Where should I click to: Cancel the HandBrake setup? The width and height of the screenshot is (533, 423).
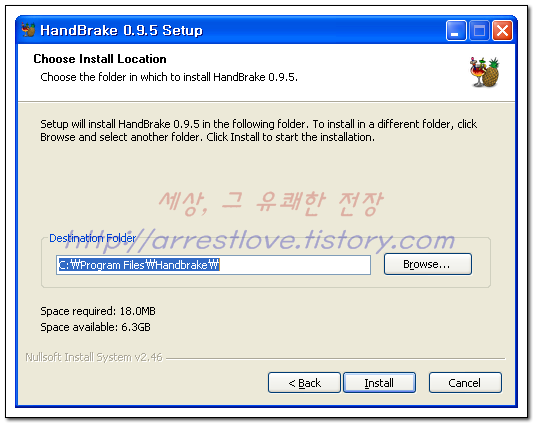coord(465,383)
